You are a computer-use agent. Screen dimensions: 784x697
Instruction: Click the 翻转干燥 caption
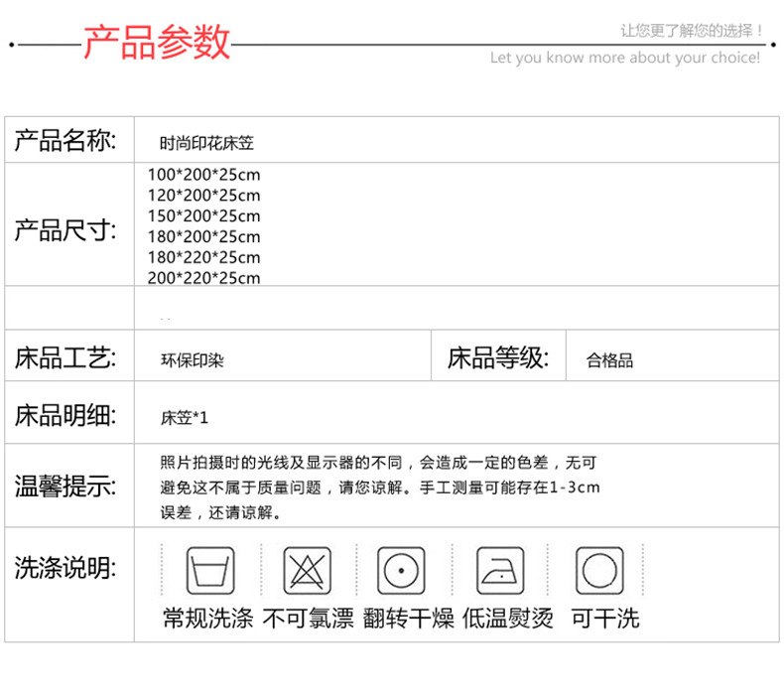pos(408,619)
